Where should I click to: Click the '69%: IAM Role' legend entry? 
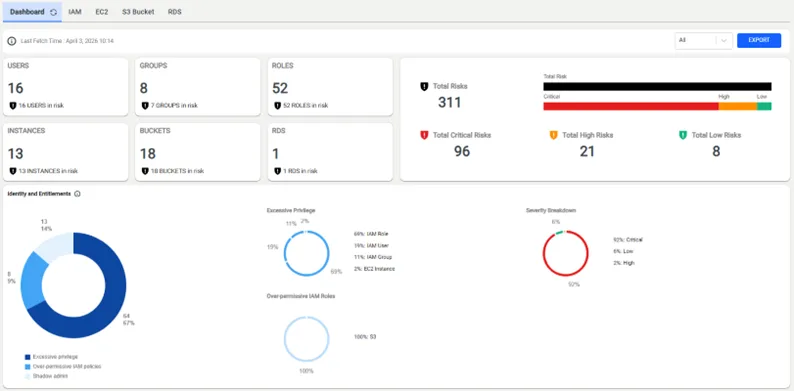(371, 234)
